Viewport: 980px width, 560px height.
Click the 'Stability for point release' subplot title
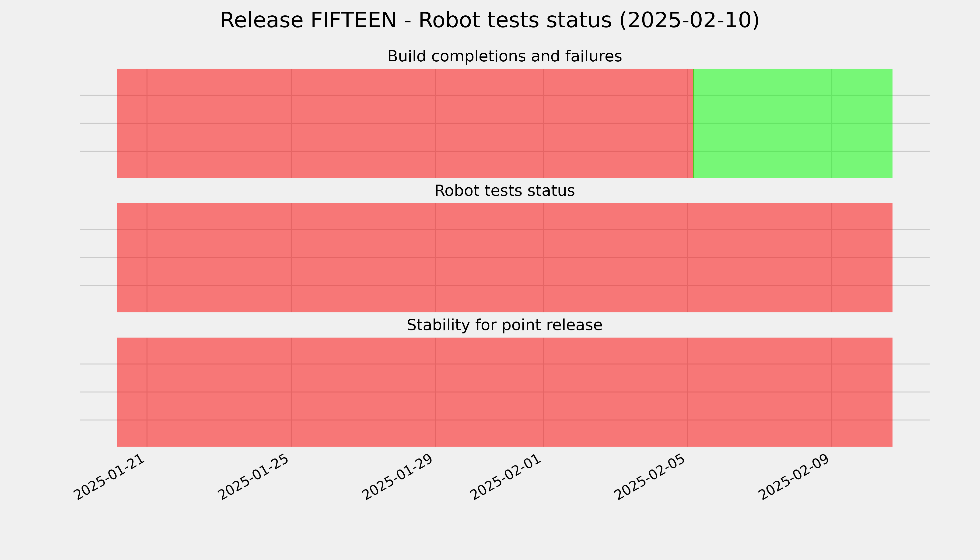(x=505, y=325)
